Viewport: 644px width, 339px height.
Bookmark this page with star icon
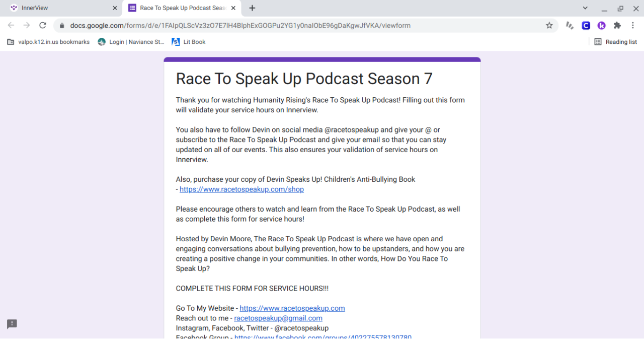549,25
